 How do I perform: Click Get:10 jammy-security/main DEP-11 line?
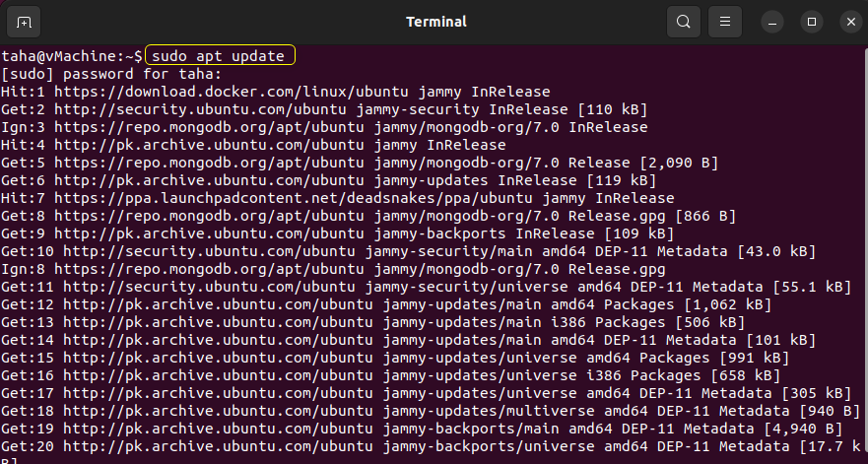(408, 251)
